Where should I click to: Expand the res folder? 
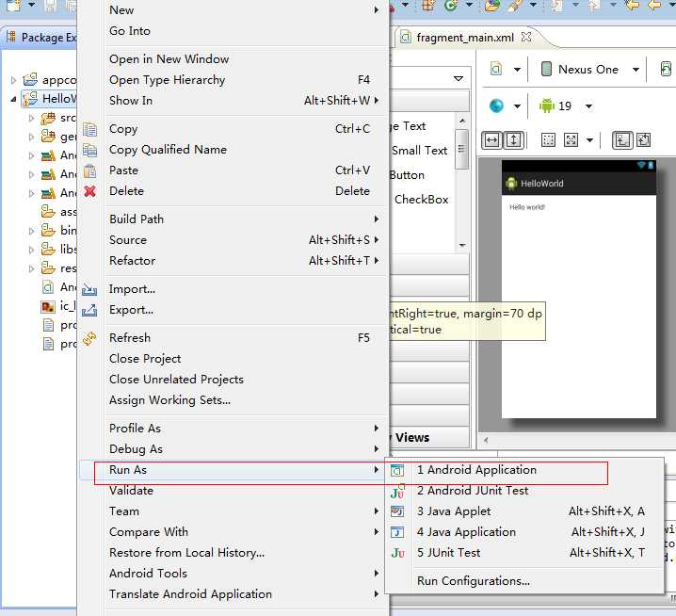31,268
